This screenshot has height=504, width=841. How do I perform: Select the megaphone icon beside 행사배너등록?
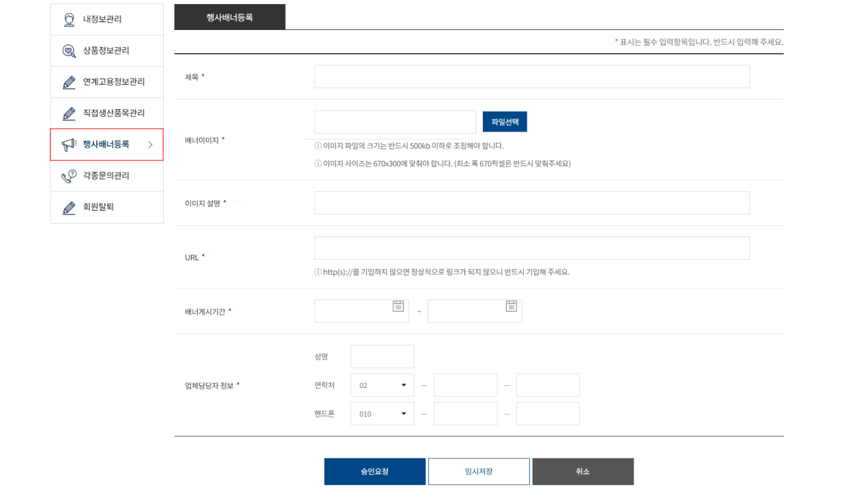[x=68, y=144]
